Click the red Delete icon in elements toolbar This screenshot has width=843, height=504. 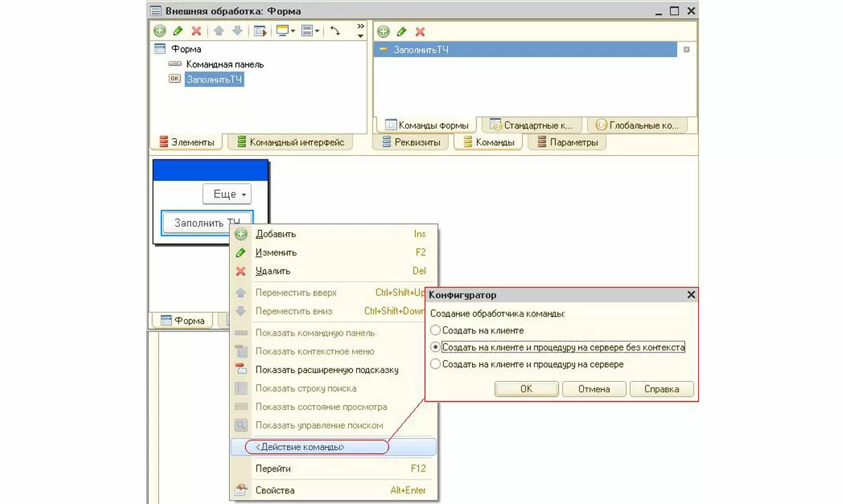197,31
